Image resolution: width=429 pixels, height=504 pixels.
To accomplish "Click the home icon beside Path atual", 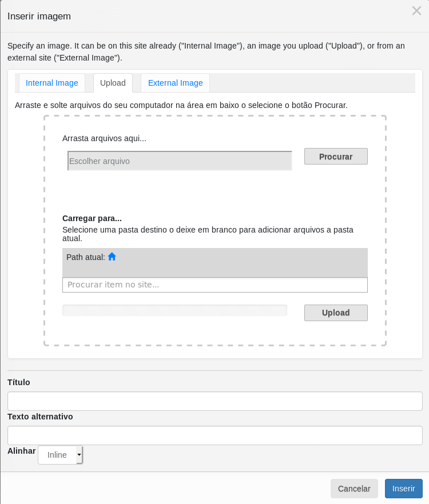I will (x=112, y=257).
